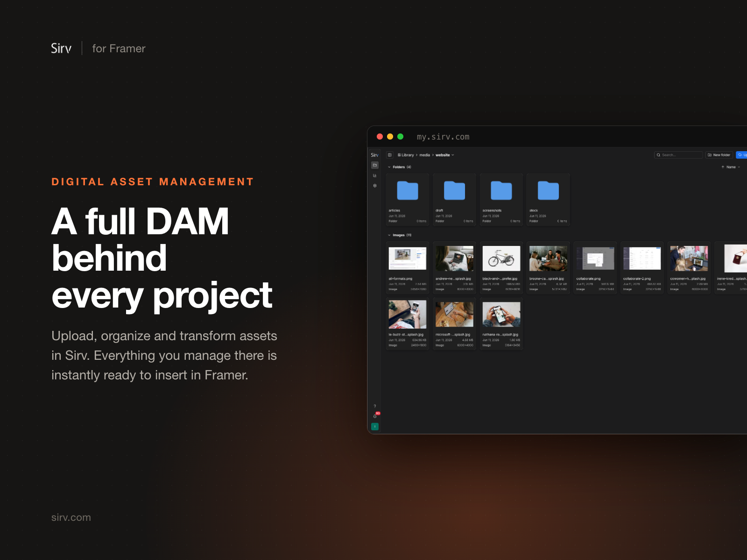The image size is (747, 560).
Task: Collapse the Images section chevron
Action: [x=389, y=235]
